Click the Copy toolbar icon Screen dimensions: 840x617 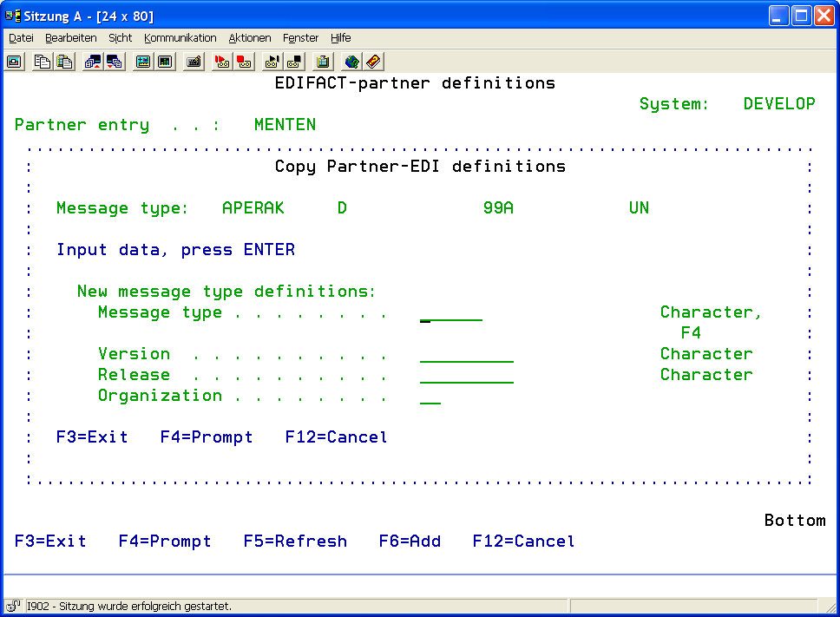pyautogui.click(x=43, y=62)
